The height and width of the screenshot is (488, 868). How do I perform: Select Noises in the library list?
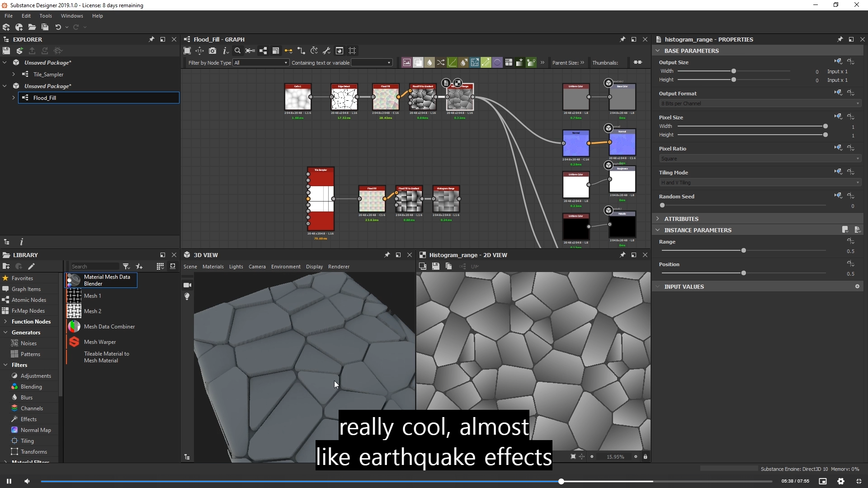point(28,343)
